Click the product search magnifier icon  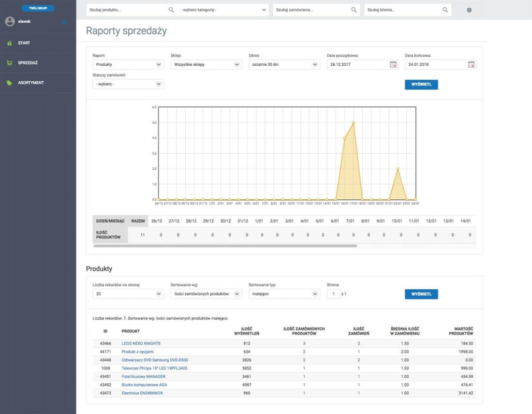coord(171,10)
